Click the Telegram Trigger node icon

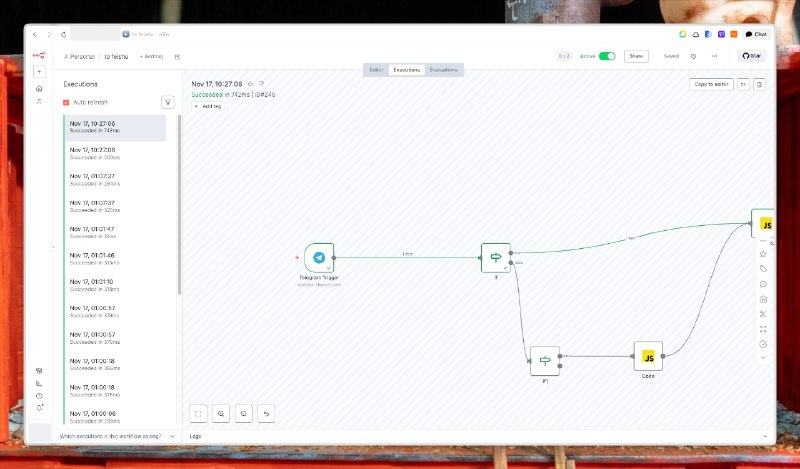(319, 258)
